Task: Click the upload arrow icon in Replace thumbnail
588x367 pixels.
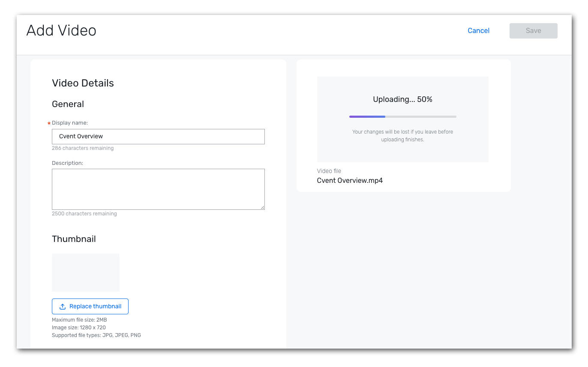Action: click(63, 307)
